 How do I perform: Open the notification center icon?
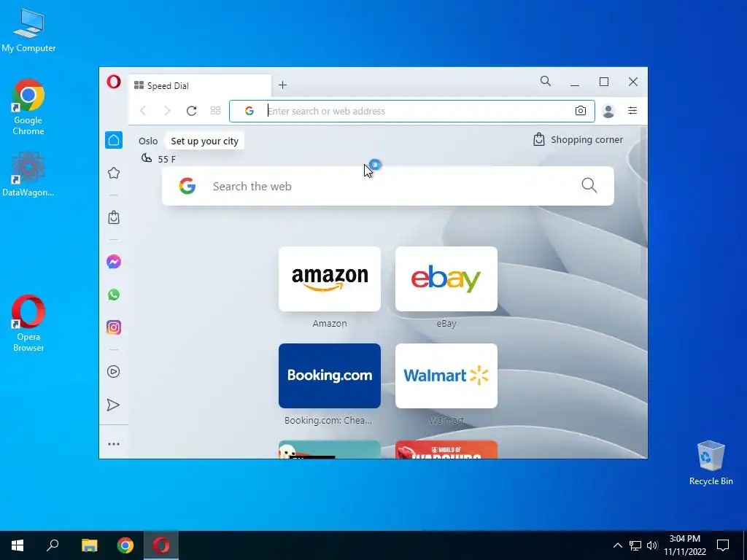pos(723,545)
